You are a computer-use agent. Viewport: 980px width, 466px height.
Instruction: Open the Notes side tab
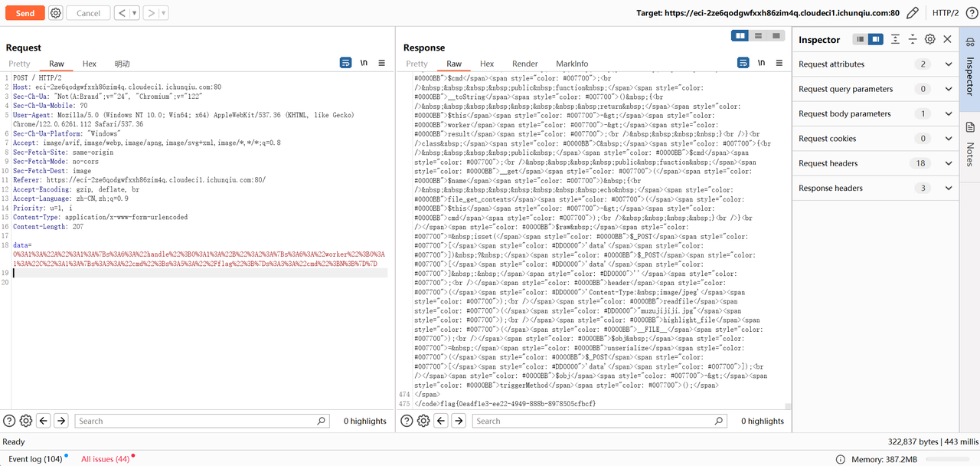pos(970,143)
